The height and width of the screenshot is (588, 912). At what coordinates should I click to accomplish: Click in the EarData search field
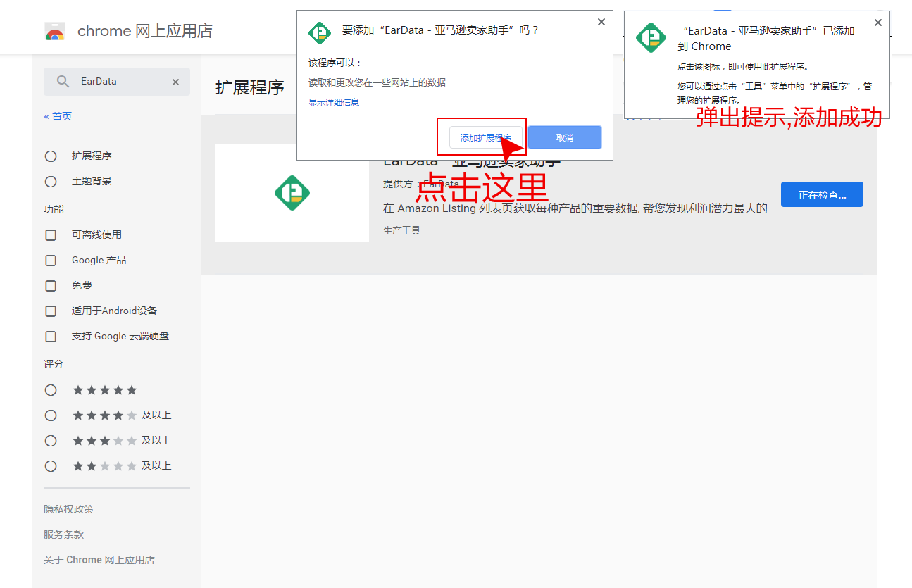pyautogui.click(x=117, y=82)
